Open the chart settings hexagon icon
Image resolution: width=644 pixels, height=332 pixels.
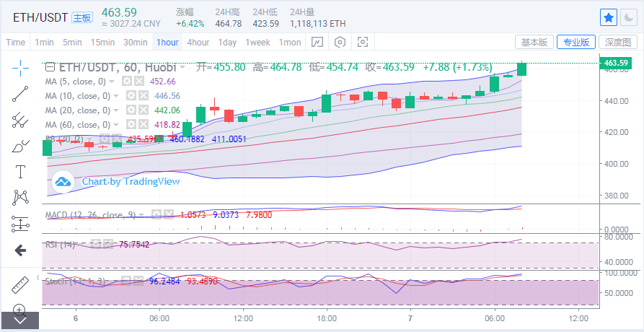[340, 42]
